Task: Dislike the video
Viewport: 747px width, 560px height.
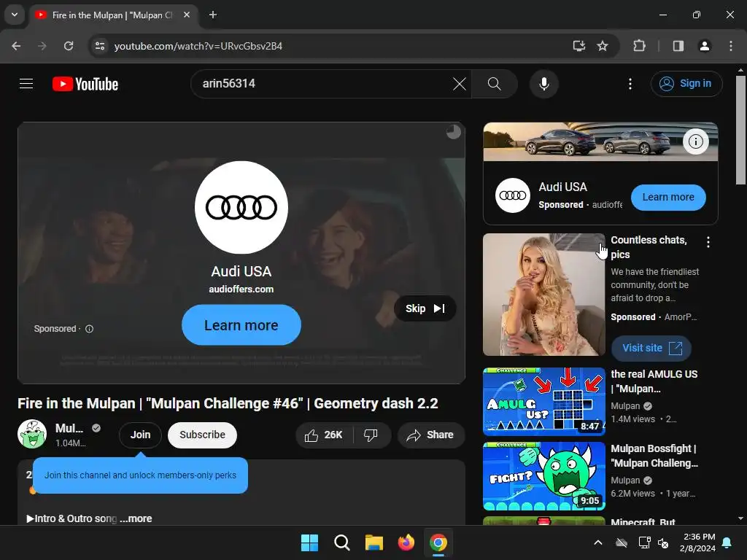Action: point(371,435)
